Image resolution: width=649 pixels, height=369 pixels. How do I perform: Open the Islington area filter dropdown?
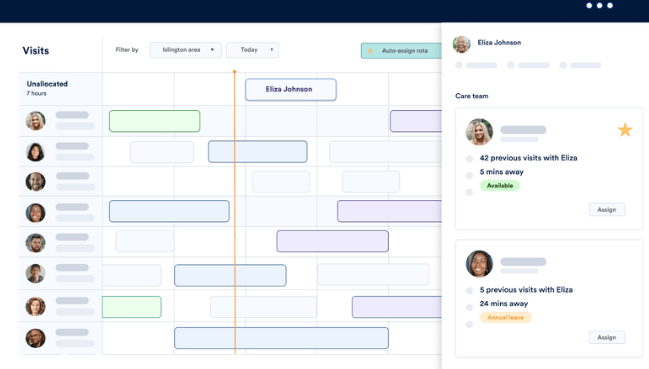tap(186, 50)
